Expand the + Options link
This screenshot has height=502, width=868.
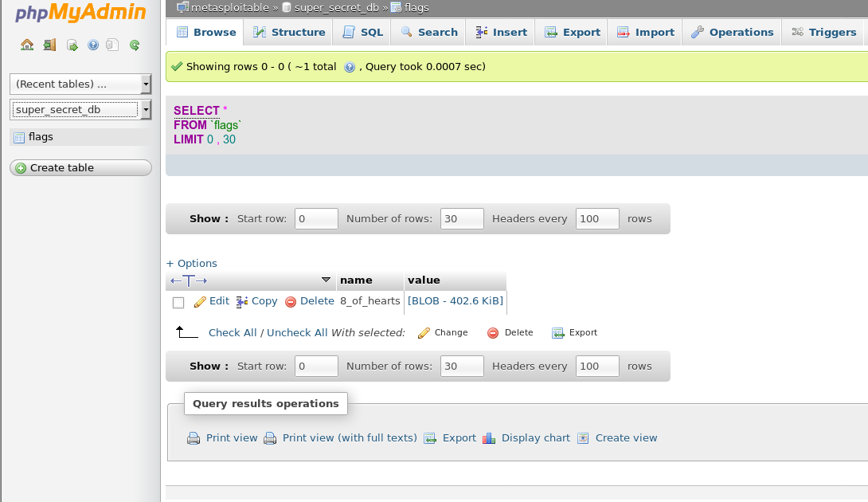[x=192, y=263]
